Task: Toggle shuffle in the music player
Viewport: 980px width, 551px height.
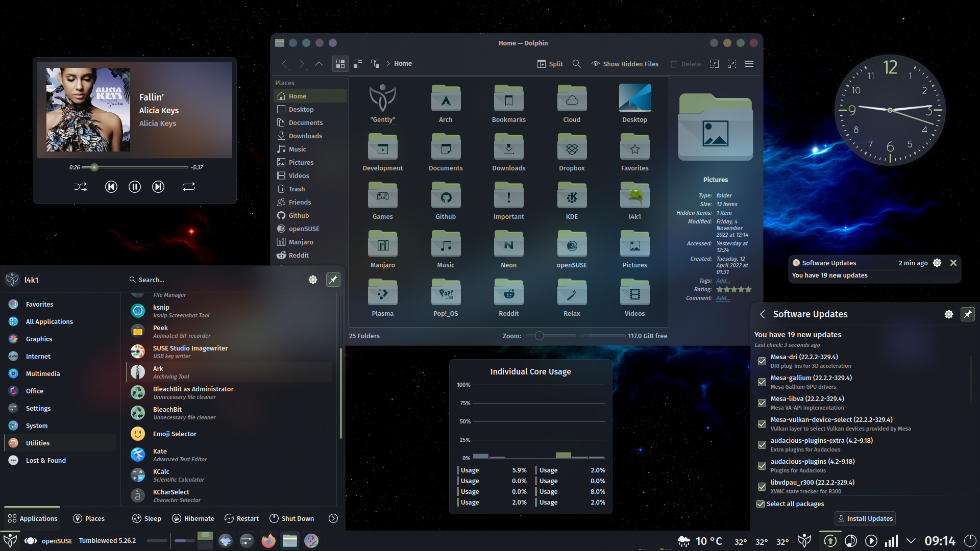Action: (81, 187)
